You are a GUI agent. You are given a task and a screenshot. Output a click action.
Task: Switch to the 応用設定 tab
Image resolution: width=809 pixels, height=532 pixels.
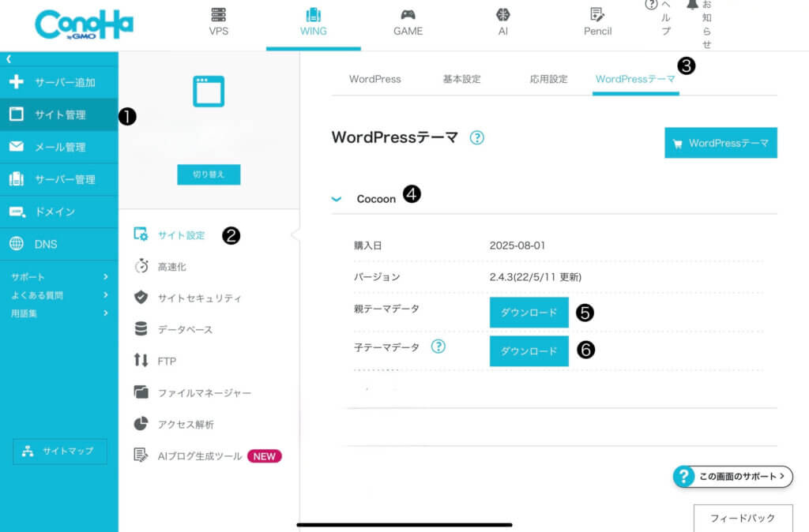click(548, 80)
